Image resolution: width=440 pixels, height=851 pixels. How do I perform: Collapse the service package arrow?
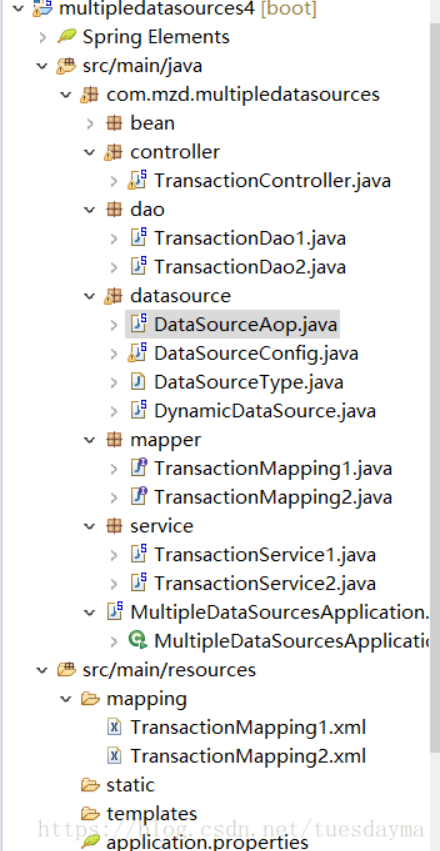90,526
